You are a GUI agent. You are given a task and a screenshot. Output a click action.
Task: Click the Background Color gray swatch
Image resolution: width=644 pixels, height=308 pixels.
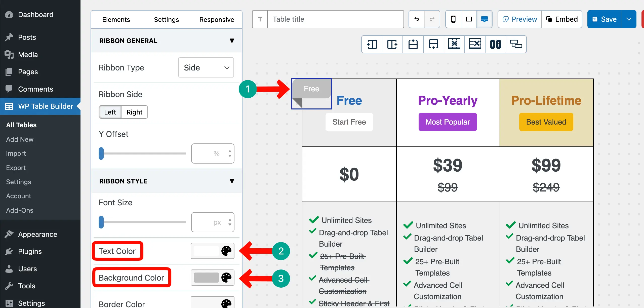[206, 278]
